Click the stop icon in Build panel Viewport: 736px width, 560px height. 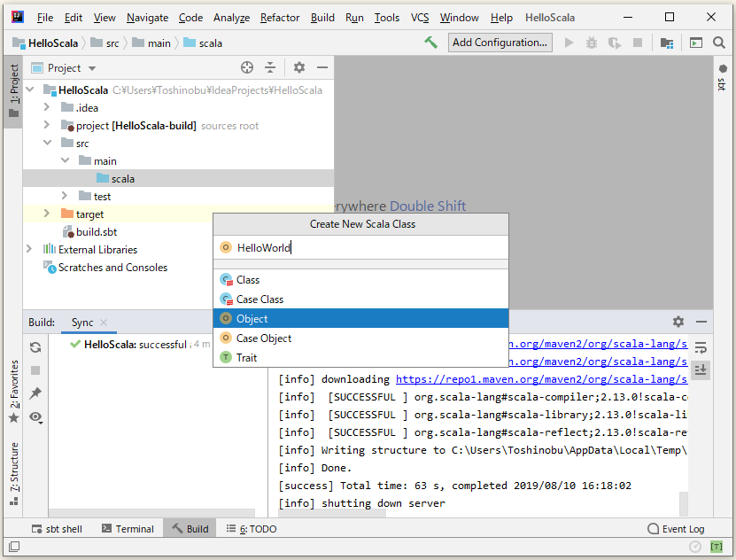pos(35,370)
